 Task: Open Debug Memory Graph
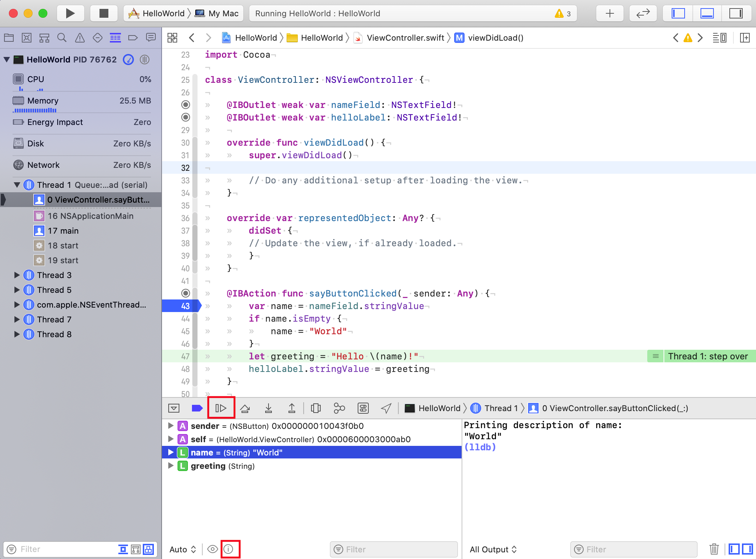[x=339, y=409]
